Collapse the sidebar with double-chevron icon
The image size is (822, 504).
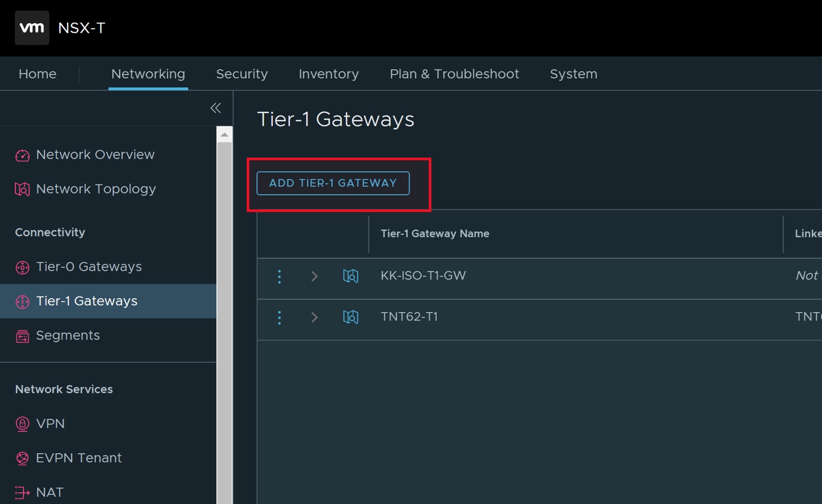(x=215, y=108)
